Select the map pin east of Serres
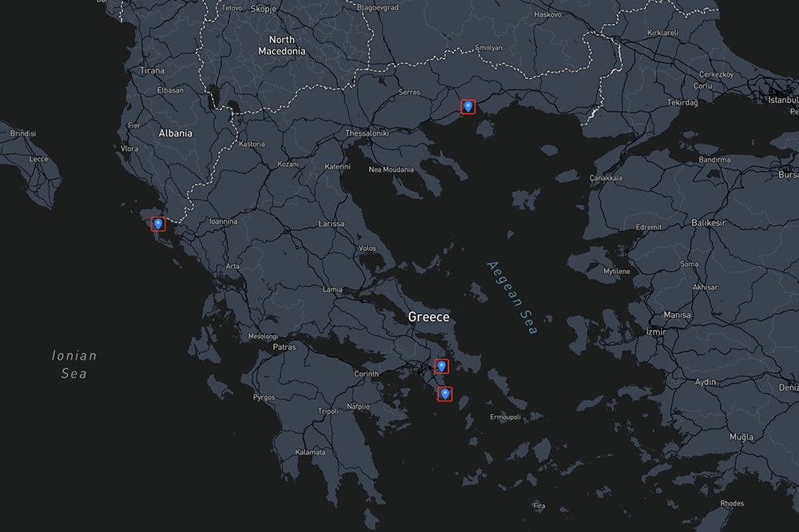 468,106
